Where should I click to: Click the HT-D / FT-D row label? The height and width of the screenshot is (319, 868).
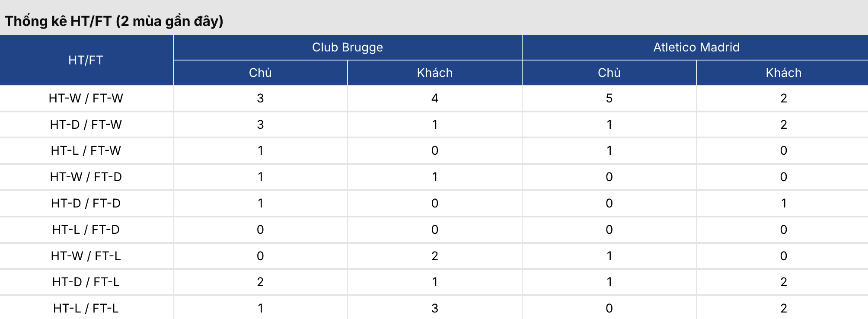click(86, 203)
